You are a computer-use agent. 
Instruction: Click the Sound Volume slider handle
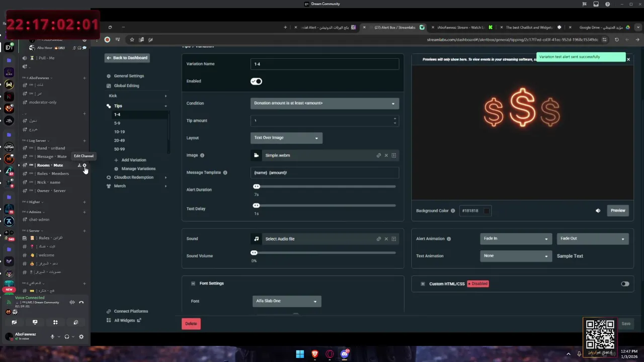pyautogui.click(x=254, y=253)
